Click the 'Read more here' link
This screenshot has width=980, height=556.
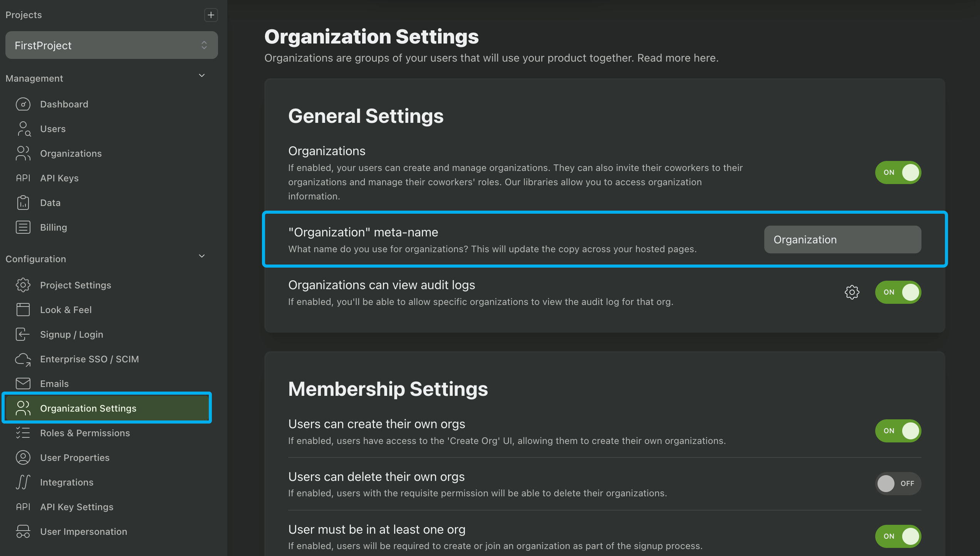point(679,58)
